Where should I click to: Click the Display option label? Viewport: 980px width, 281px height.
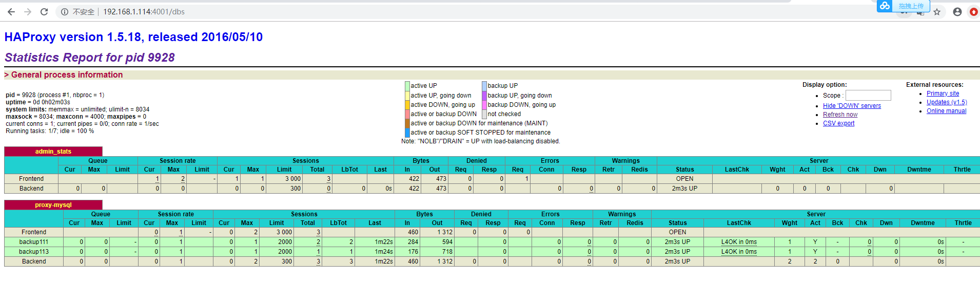(x=825, y=85)
